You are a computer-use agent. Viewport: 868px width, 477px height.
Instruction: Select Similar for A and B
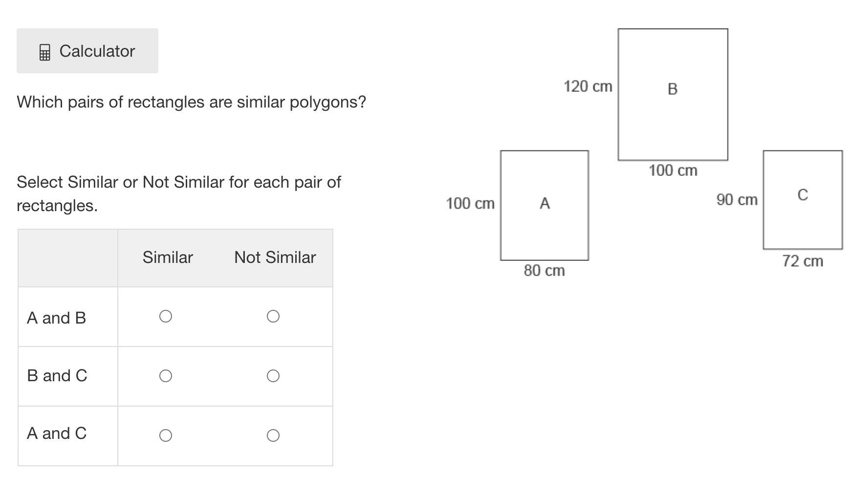click(x=166, y=317)
